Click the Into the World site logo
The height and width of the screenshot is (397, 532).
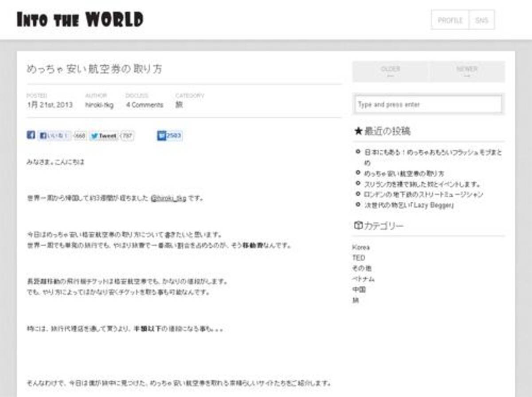pos(80,20)
